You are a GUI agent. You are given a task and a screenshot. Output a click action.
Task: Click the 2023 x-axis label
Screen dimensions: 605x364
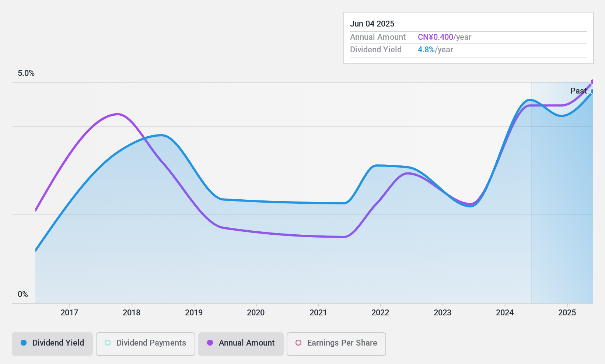pyautogui.click(x=443, y=313)
